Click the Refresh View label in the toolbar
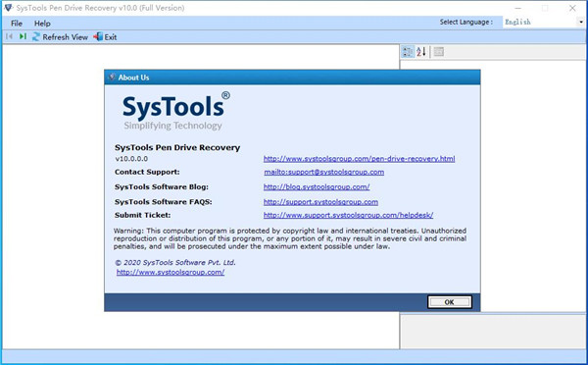The height and width of the screenshot is (365, 588). coord(66,37)
